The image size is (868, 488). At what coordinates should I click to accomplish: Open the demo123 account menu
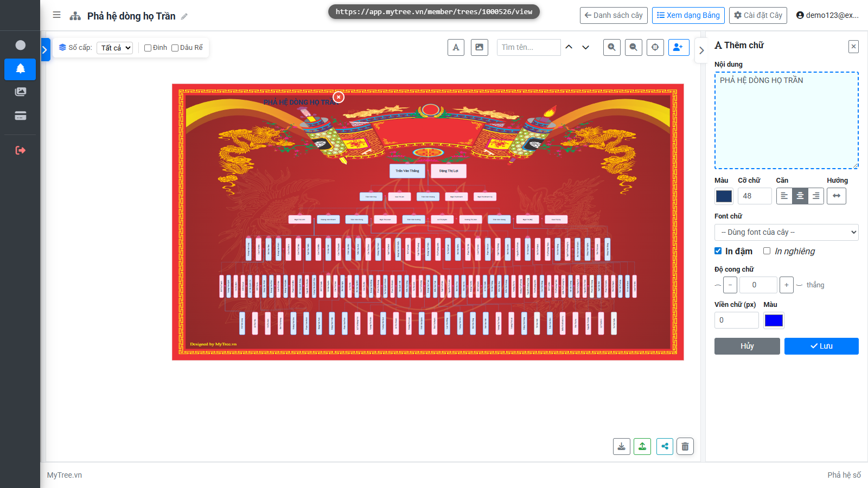[827, 15]
